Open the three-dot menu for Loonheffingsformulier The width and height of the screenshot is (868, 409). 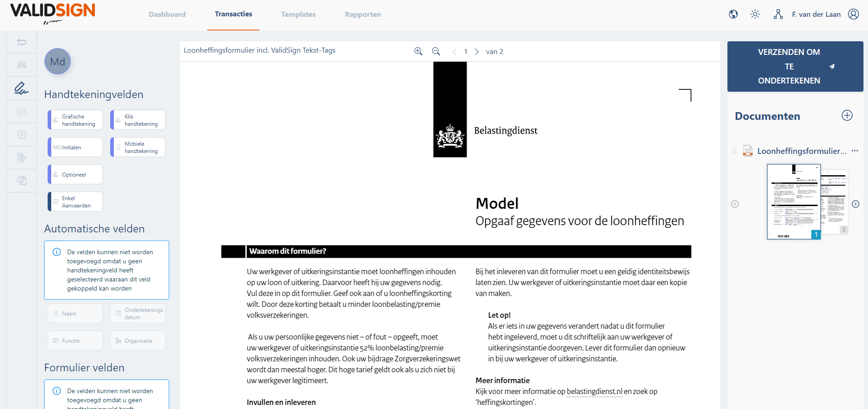[855, 151]
